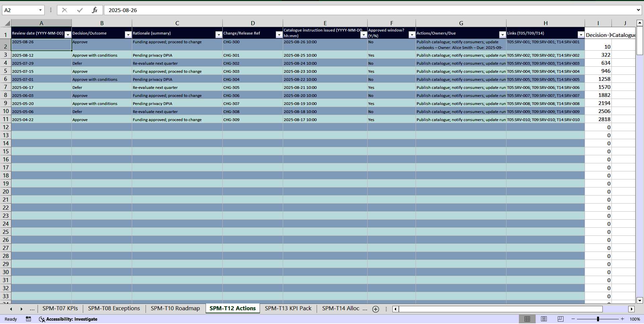
Task: Open Change/Release Ref filter dropdown
Action: point(279,35)
